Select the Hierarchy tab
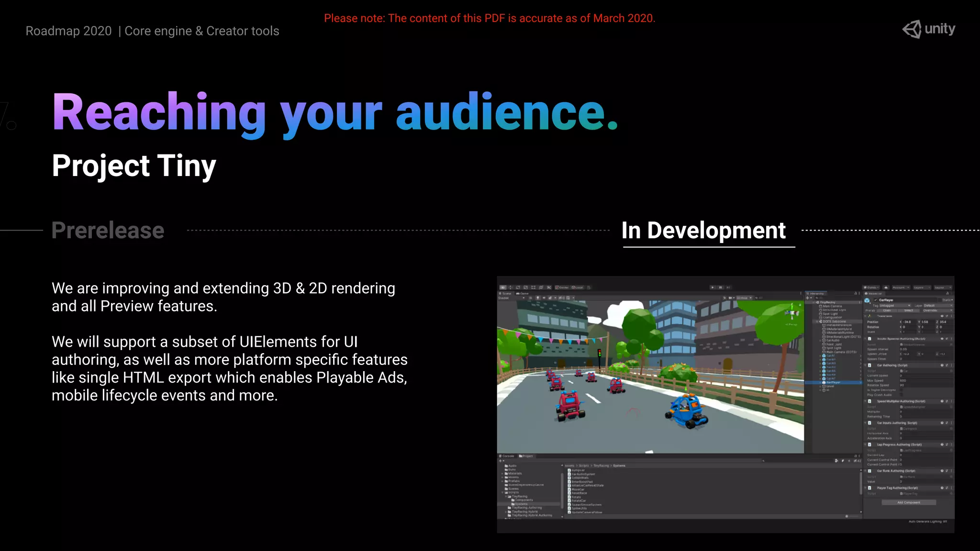The image size is (980, 551). coord(816,294)
